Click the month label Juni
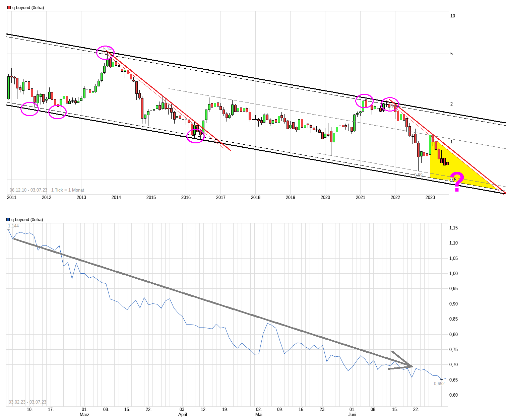 tap(352, 414)
